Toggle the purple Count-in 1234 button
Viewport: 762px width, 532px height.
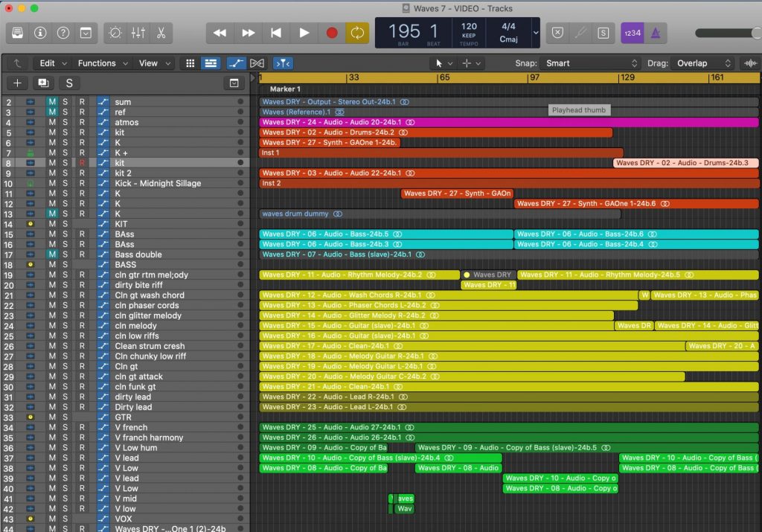point(633,33)
